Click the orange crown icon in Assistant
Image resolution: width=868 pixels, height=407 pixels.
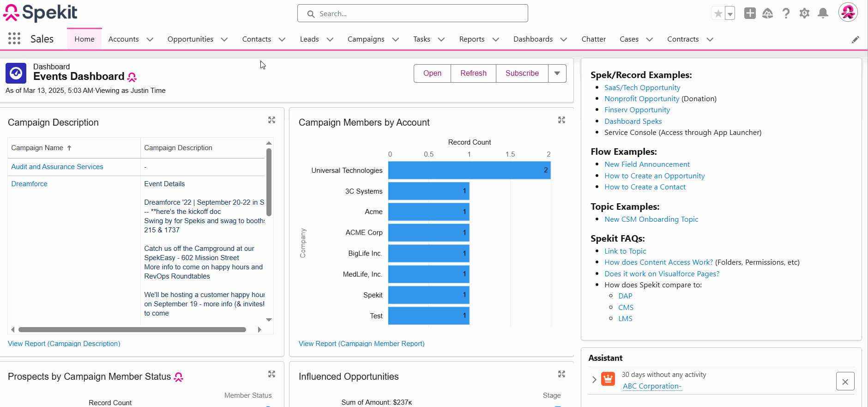point(608,379)
